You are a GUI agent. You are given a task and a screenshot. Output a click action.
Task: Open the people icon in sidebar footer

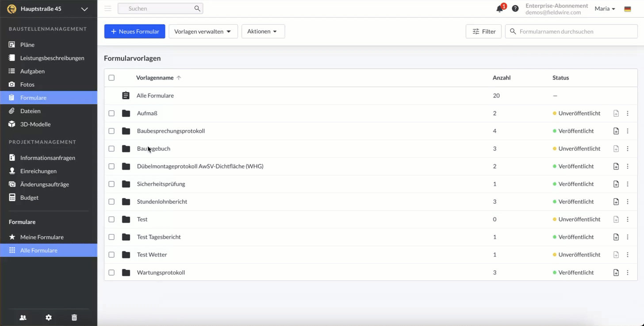(x=23, y=318)
